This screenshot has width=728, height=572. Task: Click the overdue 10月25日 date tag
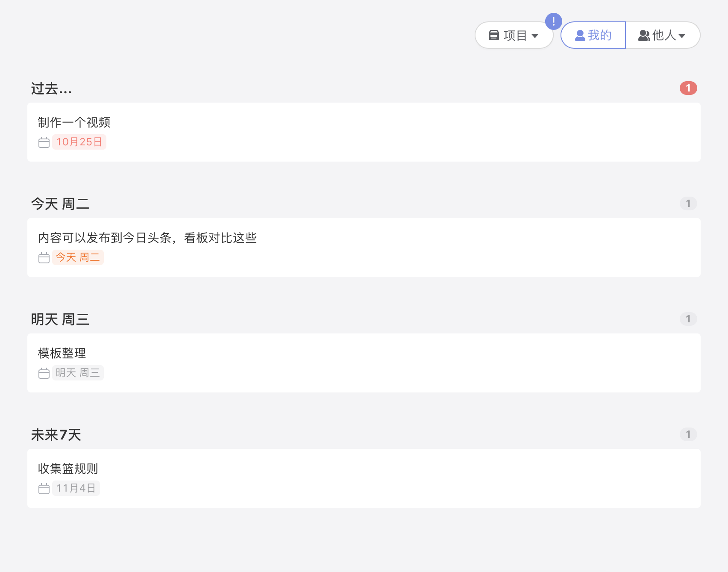point(79,142)
